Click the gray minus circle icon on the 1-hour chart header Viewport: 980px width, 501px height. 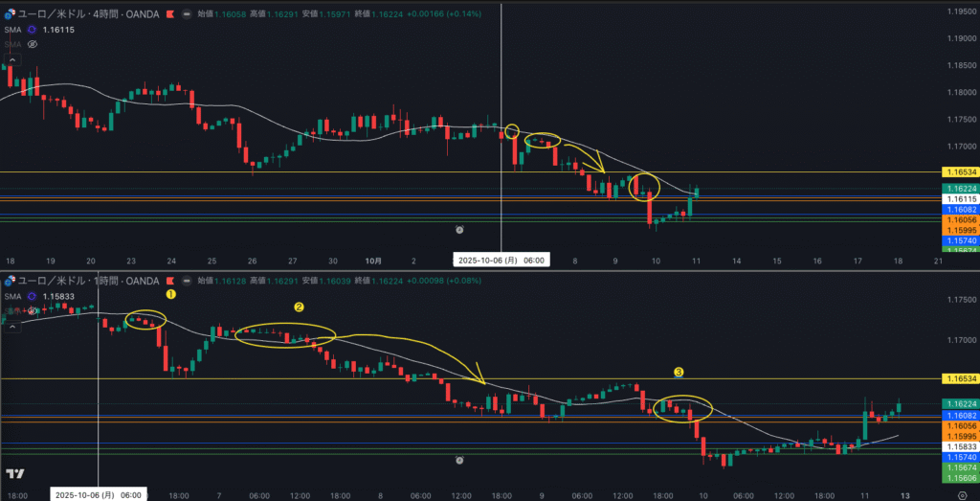[186, 281]
